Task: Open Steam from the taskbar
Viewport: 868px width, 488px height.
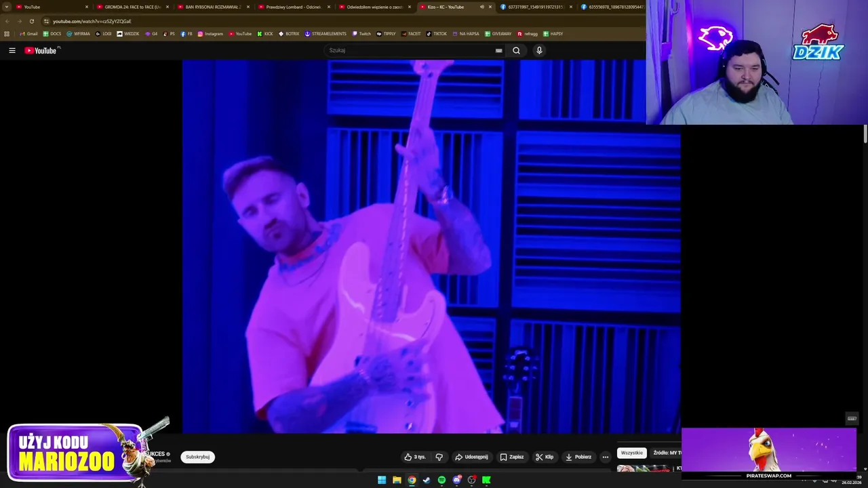Action: [427, 480]
